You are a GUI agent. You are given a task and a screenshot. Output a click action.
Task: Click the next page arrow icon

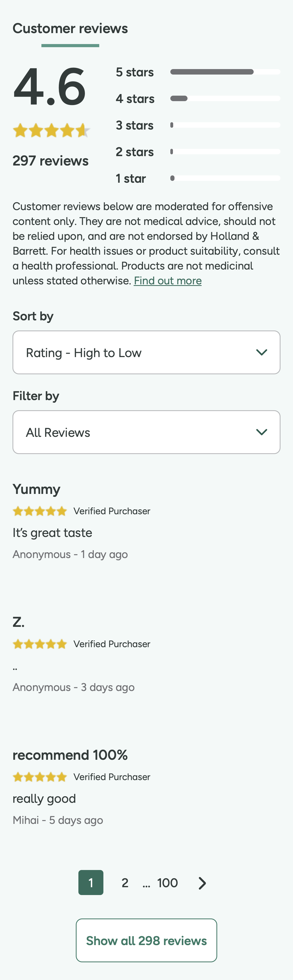[x=202, y=883]
